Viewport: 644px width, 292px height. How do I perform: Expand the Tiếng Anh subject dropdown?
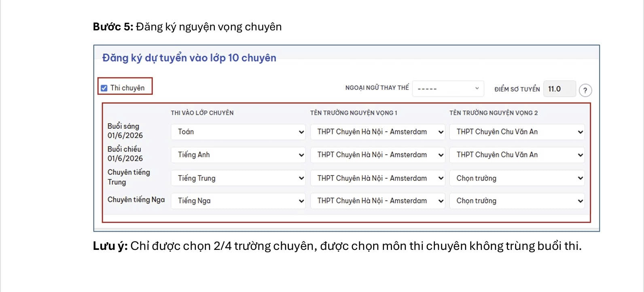tap(238, 155)
